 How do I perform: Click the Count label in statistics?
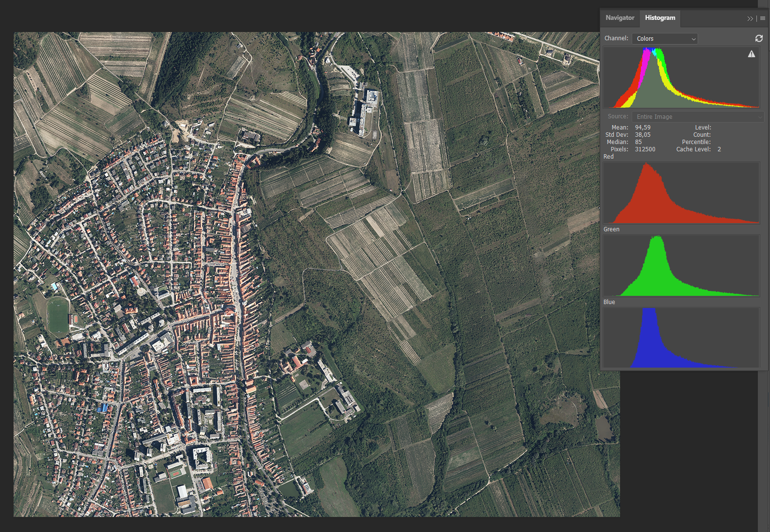pos(702,135)
